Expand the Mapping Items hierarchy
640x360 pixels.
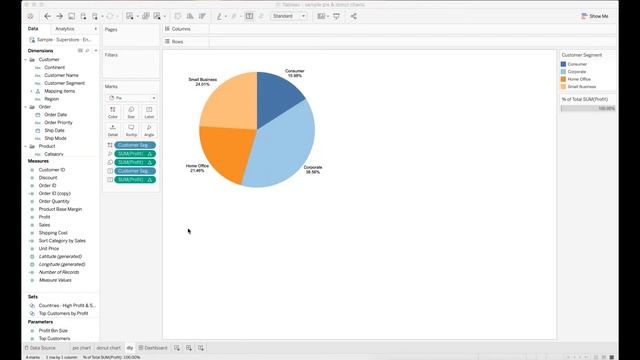point(31,91)
